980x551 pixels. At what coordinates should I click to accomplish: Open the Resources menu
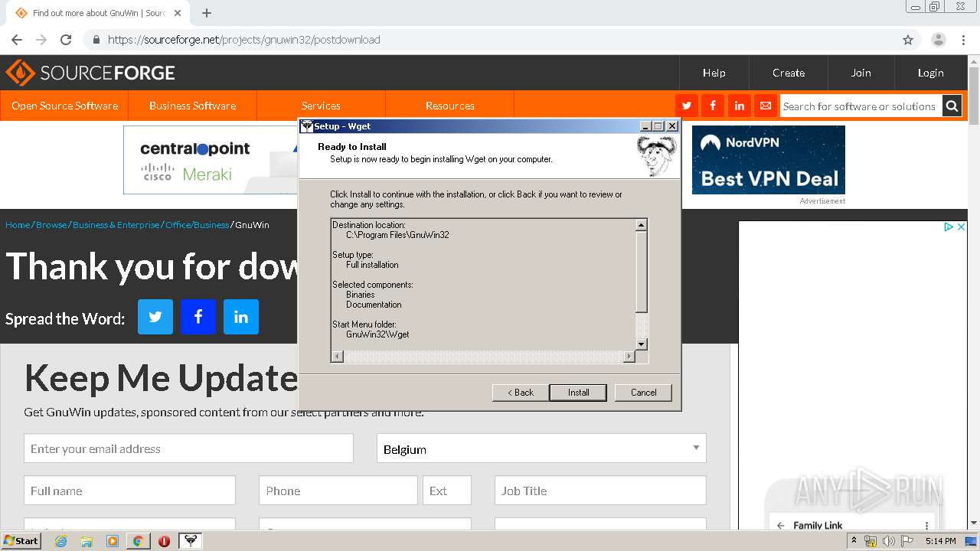pos(449,106)
